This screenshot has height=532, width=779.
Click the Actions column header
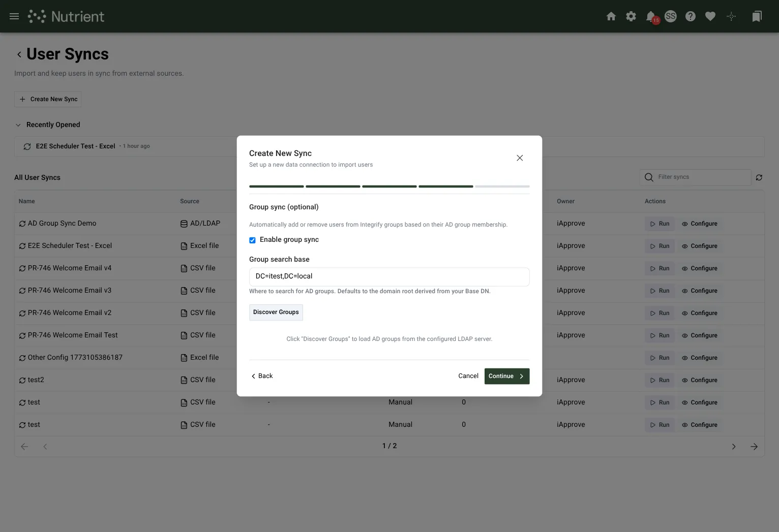[655, 201]
